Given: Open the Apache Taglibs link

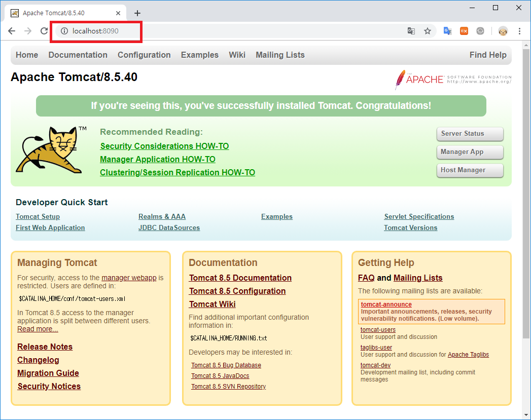Looking at the screenshot, I should [468, 355].
